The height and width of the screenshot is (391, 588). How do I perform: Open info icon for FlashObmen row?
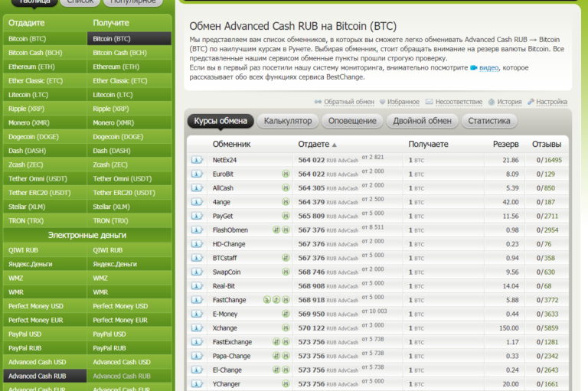pos(197,230)
